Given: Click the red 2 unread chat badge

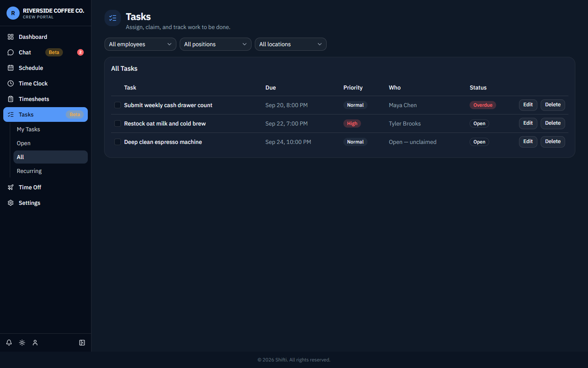Looking at the screenshot, I should point(80,52).
